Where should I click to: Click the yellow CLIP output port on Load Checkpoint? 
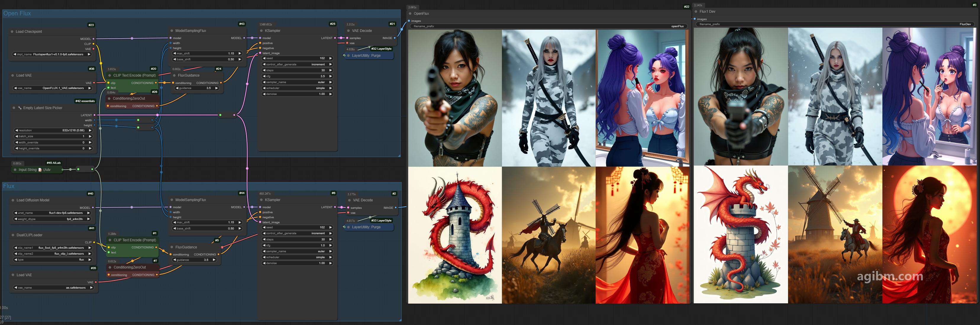(93, 44)
